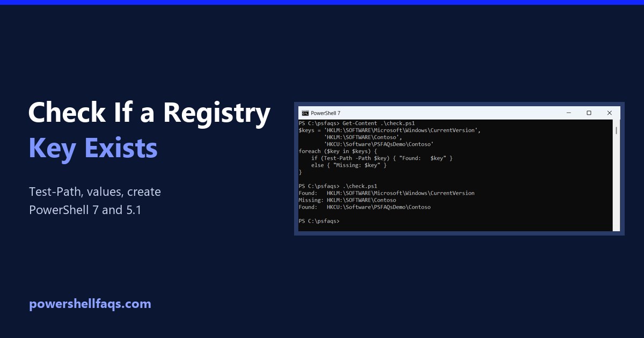Click the 'else { "Missing: $key" }' line
The height and width of the screenshot is (338, 644).
click(349, 165)
